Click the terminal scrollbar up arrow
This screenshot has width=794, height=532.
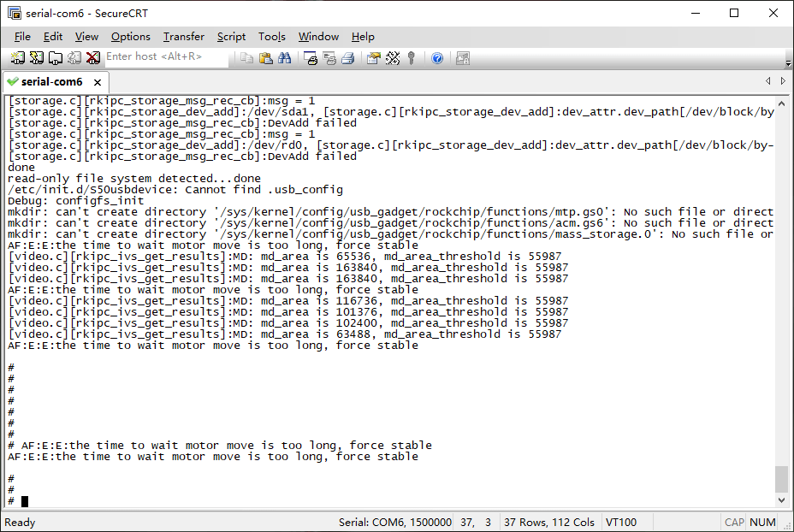click(x=782, y=103)
